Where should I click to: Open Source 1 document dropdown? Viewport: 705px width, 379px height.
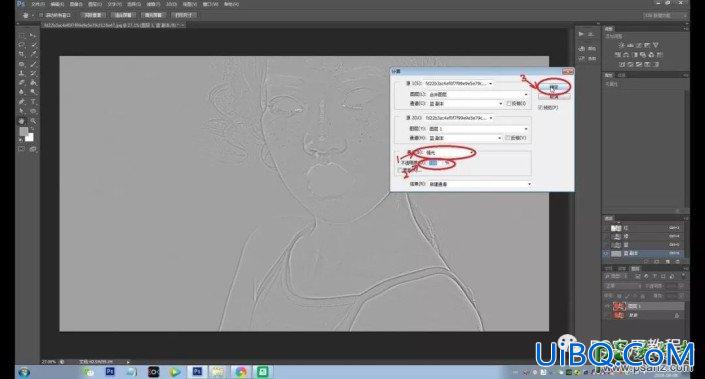pos(458,84)
